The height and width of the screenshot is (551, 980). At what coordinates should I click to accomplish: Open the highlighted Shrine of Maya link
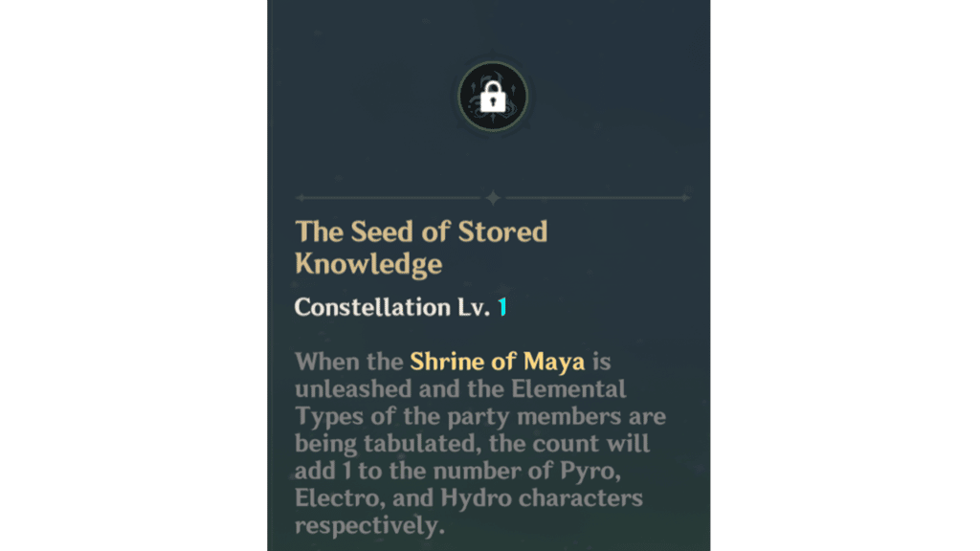pyautogui.click(x=497, y=362)
